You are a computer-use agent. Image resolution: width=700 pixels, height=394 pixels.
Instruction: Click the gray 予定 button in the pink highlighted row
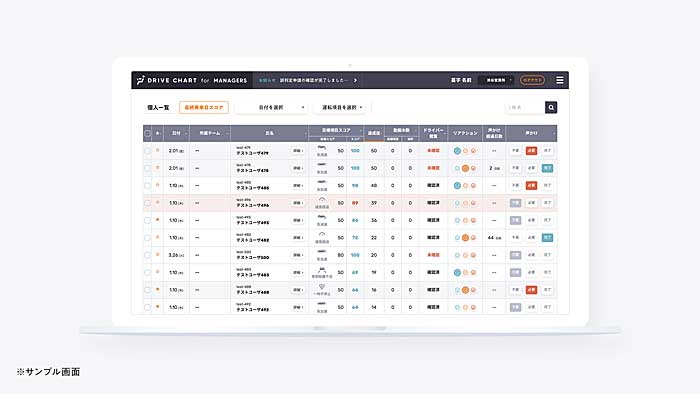[x=515, y=203]
